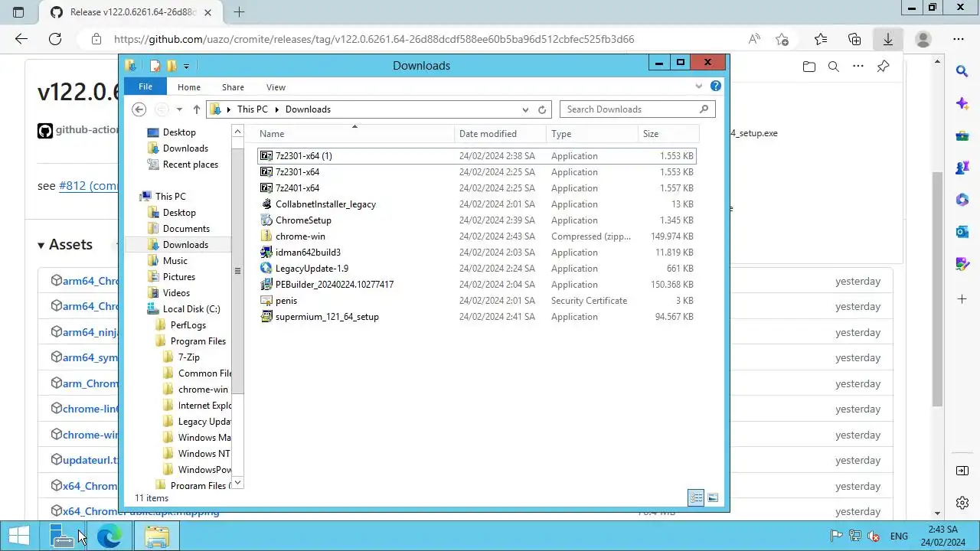Switch Explorer to details view icon

696,498
